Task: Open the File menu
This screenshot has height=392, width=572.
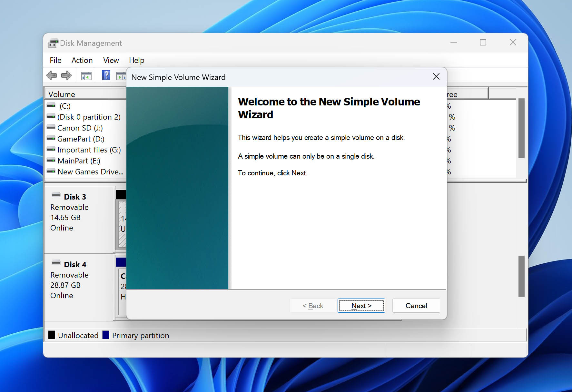Action: click(x=55, y=60)
